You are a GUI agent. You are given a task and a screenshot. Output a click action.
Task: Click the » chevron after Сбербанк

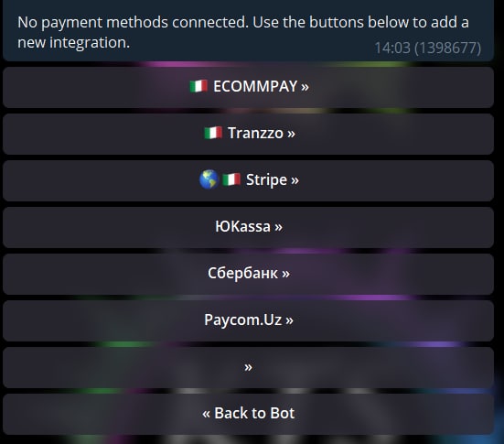(x=285, y=274)
